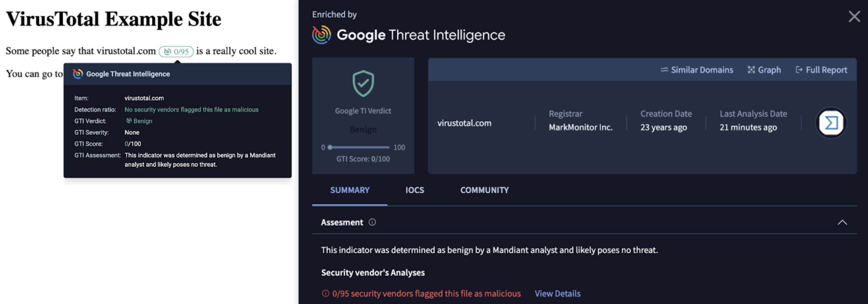The width and height of the screenshot is (868, 304).
Task: Click the red warning icon beside 0/95 vendors text
Action: (325, 294)
